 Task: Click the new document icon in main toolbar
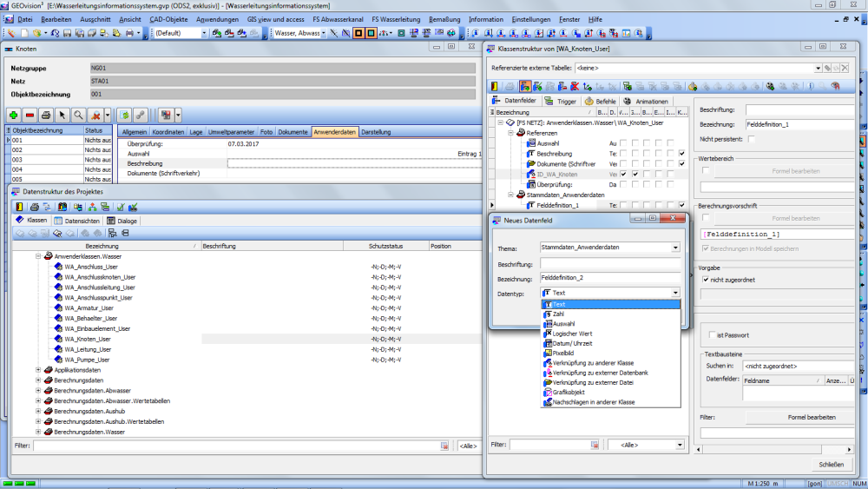click(x=24, y=33)
